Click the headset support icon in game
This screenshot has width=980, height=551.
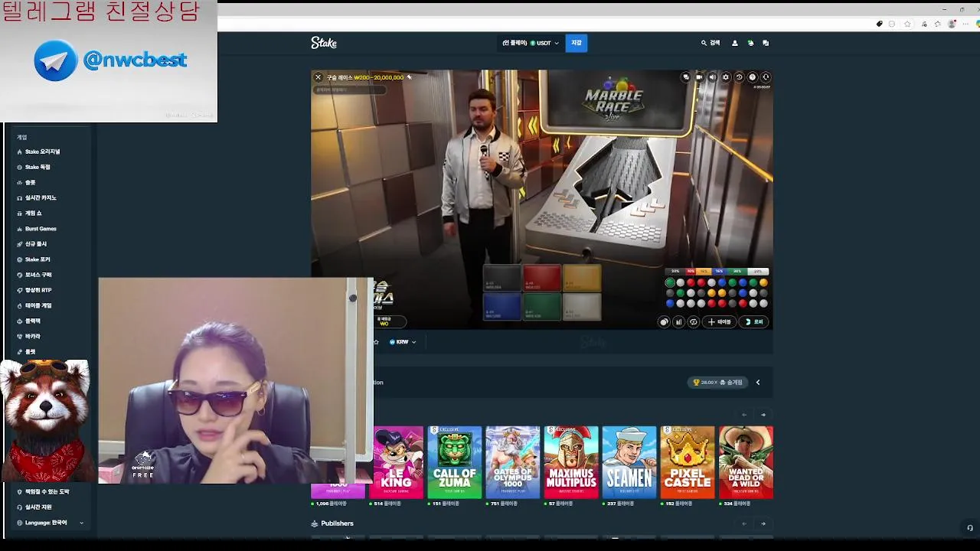point(766,77)
